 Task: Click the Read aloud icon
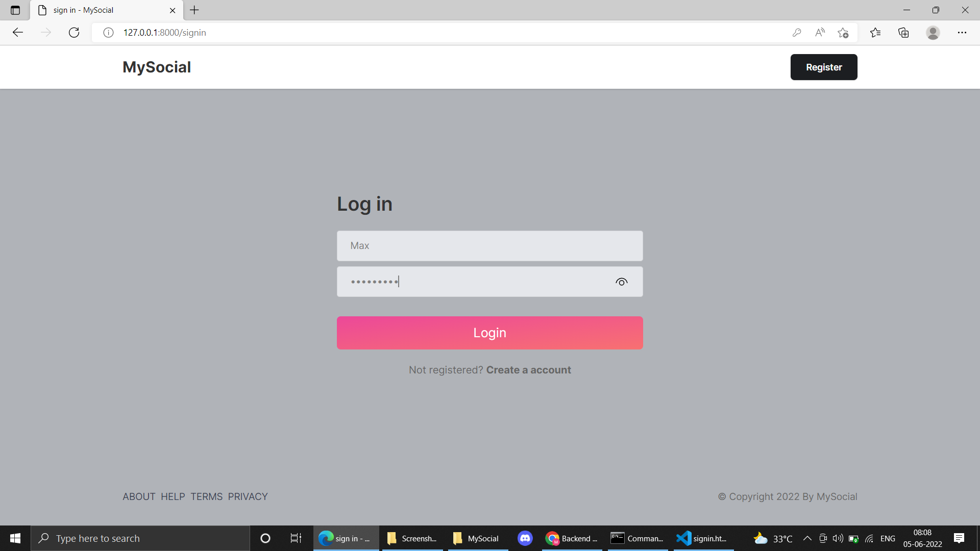pyautogui.click(x=820, y=33)
